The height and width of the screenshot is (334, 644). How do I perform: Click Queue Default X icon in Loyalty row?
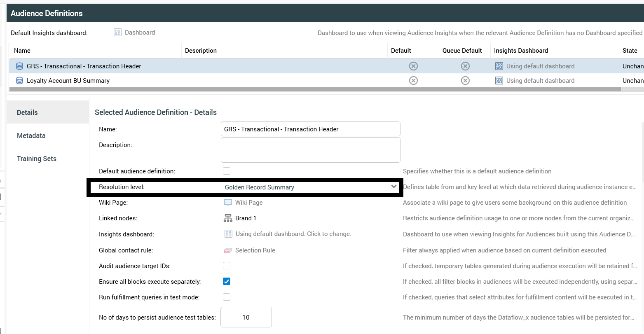[465, 81]
